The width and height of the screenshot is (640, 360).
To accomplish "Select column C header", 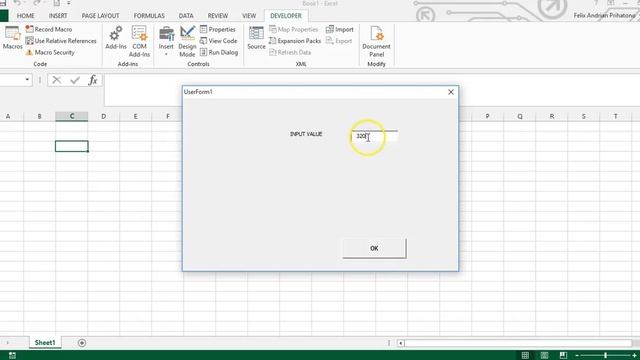I will point(71,116).
